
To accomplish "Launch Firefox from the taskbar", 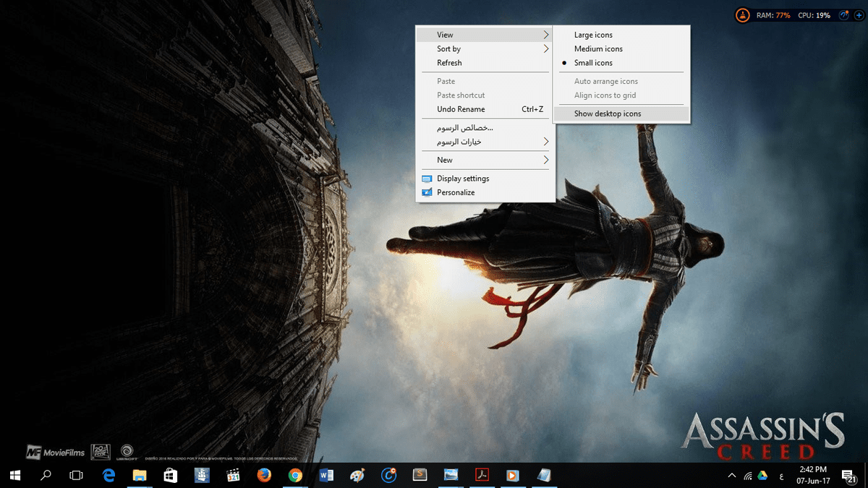I will coord(264,475).
